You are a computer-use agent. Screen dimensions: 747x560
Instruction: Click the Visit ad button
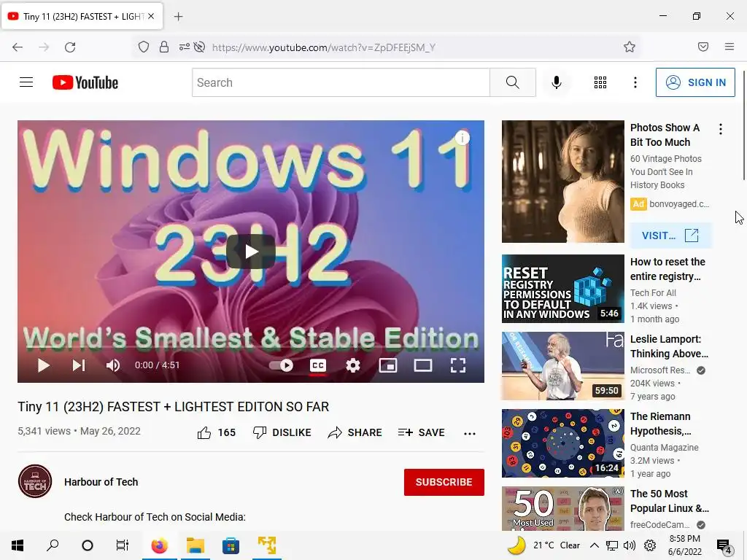671,236
